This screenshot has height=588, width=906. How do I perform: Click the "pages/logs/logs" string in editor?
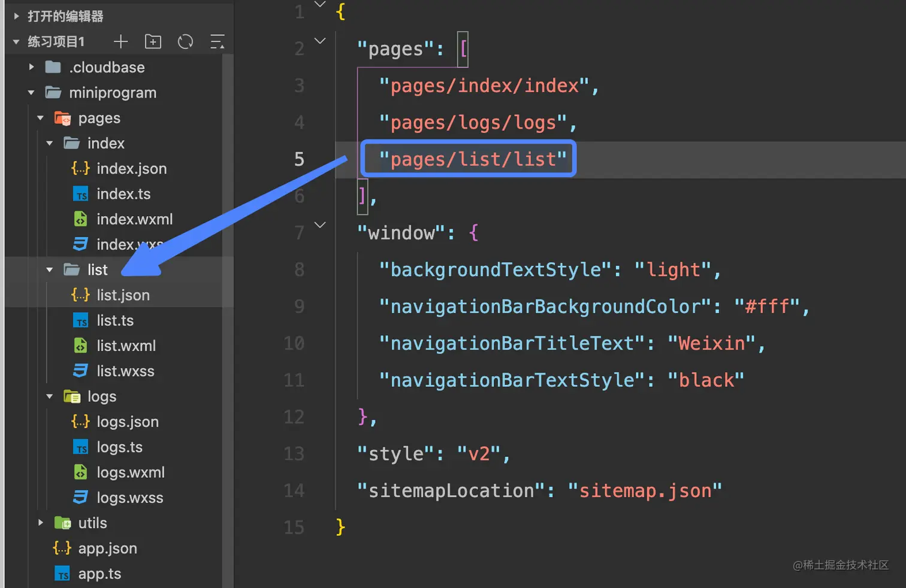pos(473,123)
